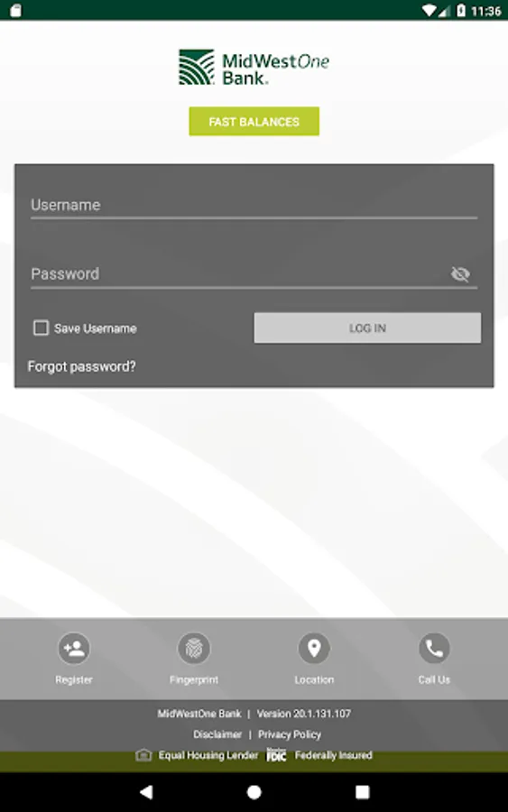The height and width of the screenshot is (812, 508).
Task: Open the Privacy Policy link
Action: pos(290,734)
